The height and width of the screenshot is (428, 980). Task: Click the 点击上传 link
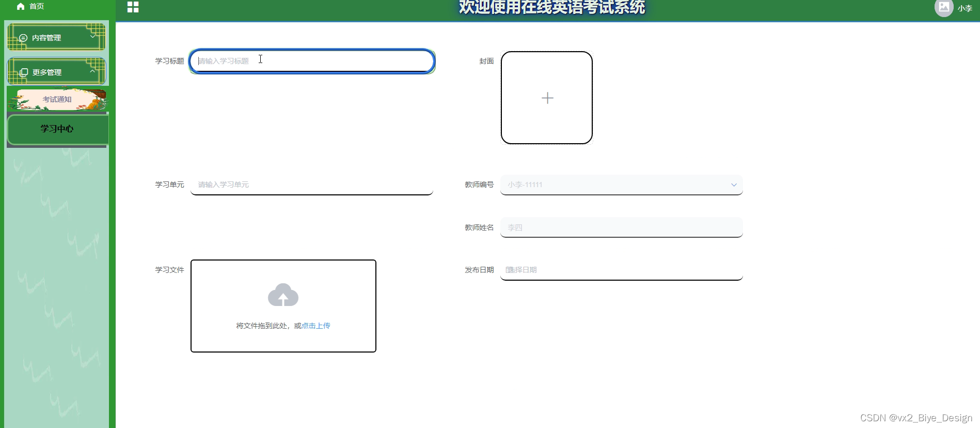coord(315,326)
